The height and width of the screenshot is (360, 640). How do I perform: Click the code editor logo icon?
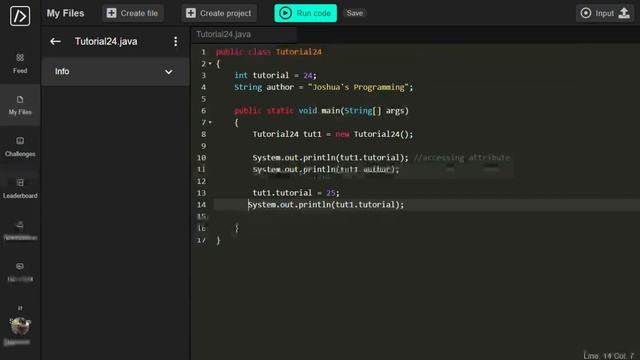(20, 16)
